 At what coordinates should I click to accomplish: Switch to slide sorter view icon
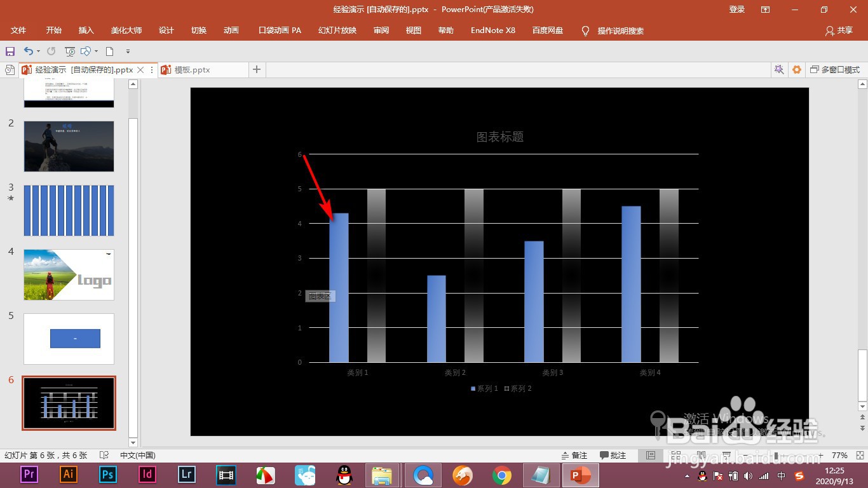[x=676, y=456]
